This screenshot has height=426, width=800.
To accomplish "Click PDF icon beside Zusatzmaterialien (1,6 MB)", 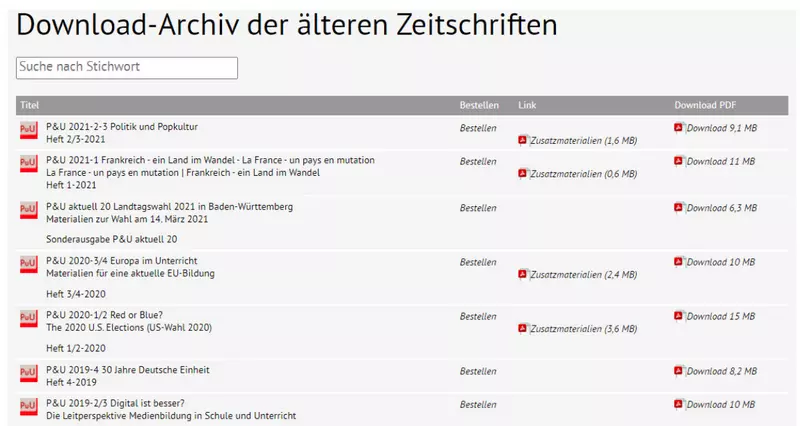I will click(x=522, y=139).
